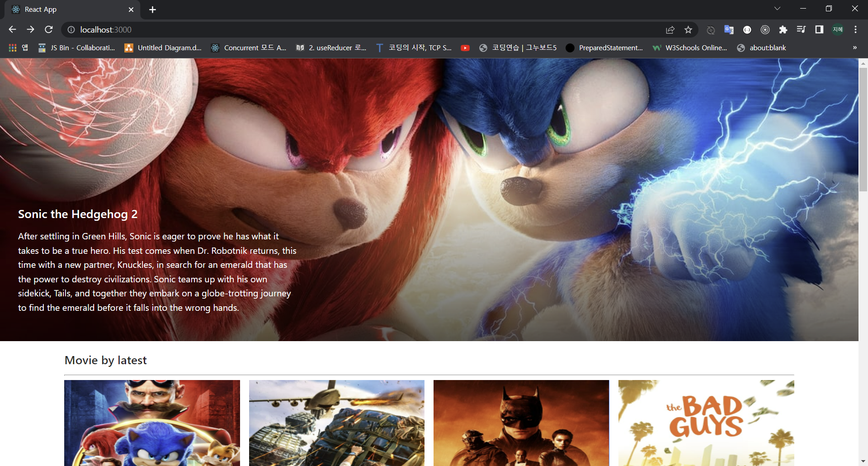Open The Batman movie poster
This screenshot has height=466, width=868.
521,423
